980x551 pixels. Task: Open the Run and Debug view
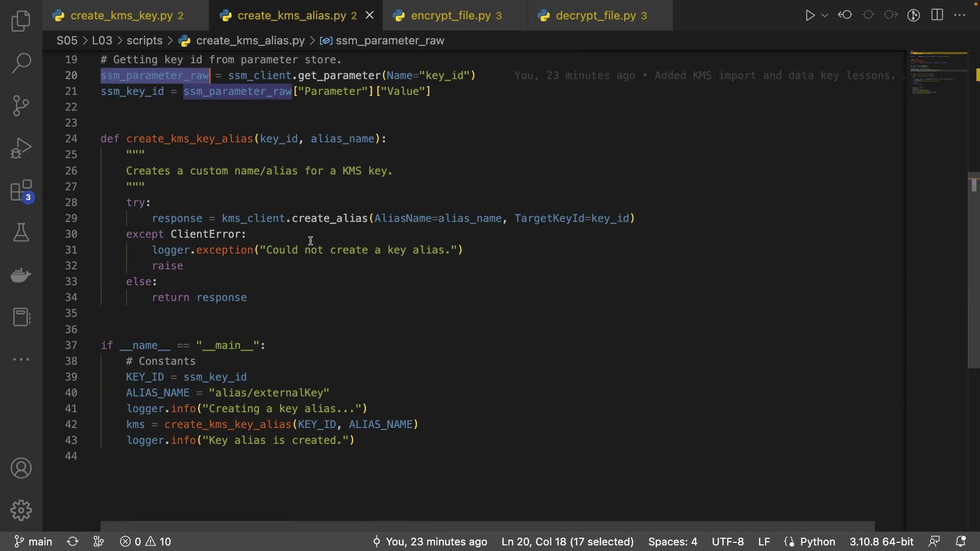pos(21,148)
